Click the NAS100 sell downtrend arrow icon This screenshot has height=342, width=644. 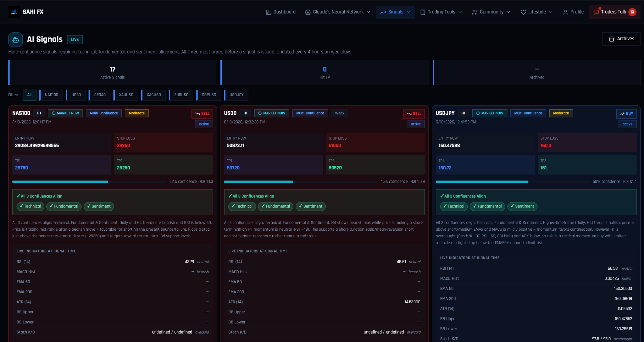click(x=197, y=114)
